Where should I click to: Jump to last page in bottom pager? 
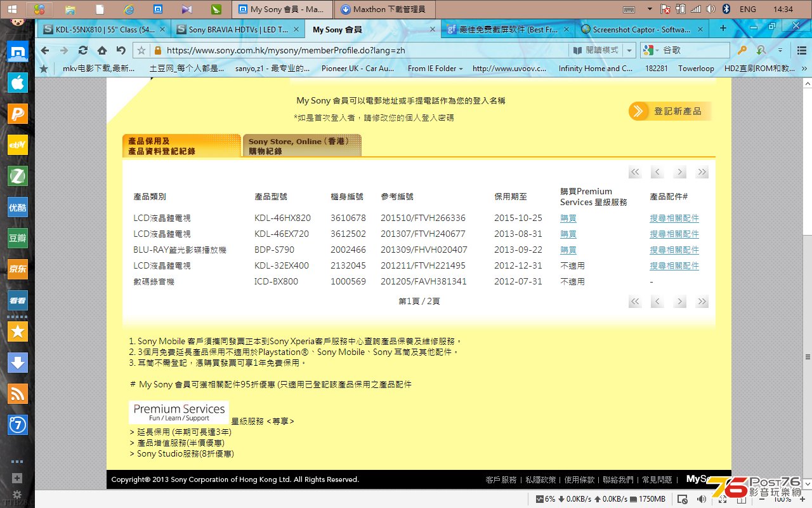click(702, 302)
